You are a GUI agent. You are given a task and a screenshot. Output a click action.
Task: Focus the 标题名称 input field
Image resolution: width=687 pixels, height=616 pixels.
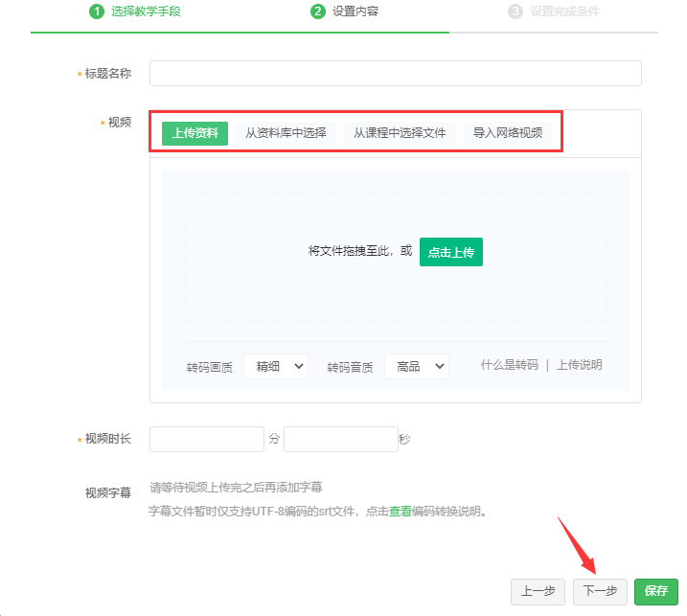[395, 74]
